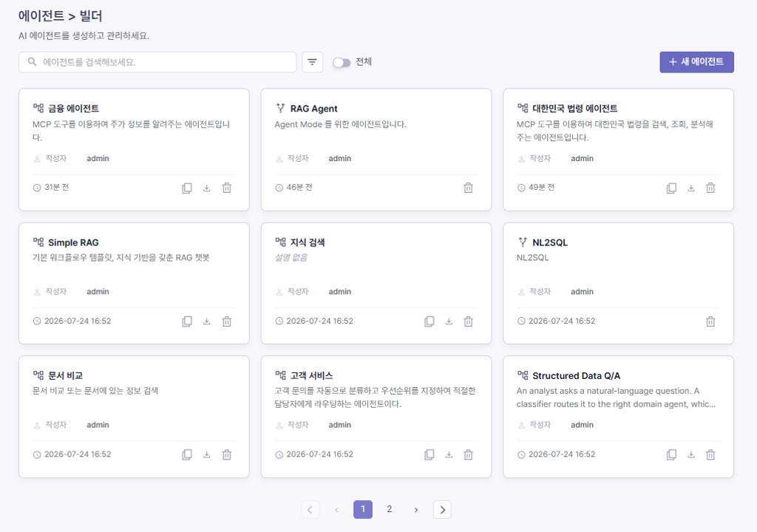
Task: Create a new agent with 새 에이전트
Action: 696,62
